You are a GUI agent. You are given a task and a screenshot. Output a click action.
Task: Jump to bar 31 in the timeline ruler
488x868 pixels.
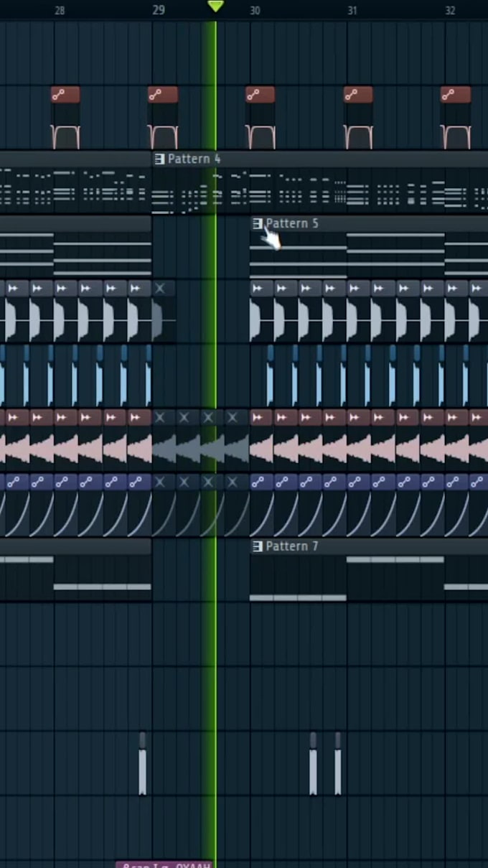352,10
